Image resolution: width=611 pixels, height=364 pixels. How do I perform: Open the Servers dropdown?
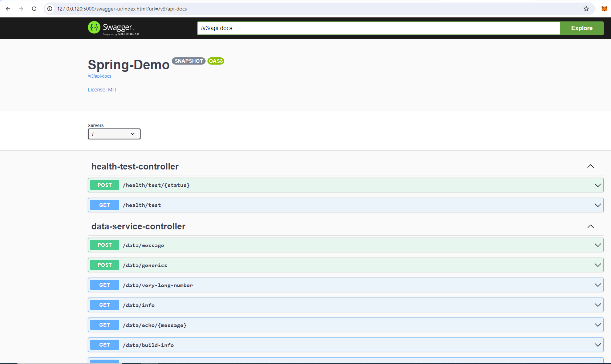[114, 134]
